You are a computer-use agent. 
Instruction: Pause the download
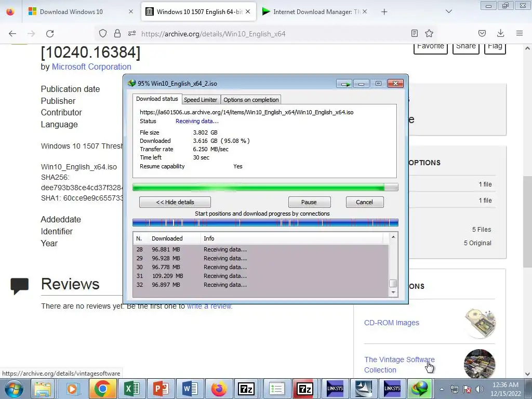click(x=309, y=202)
